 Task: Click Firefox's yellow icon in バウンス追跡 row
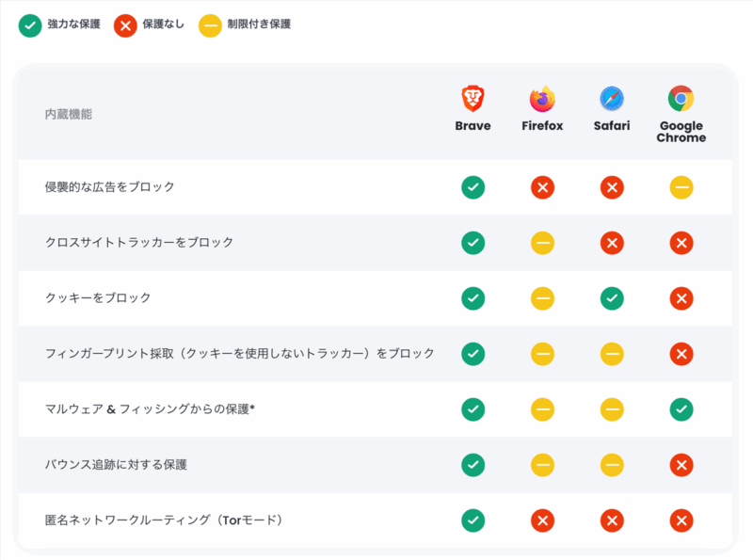coord(542,465)
